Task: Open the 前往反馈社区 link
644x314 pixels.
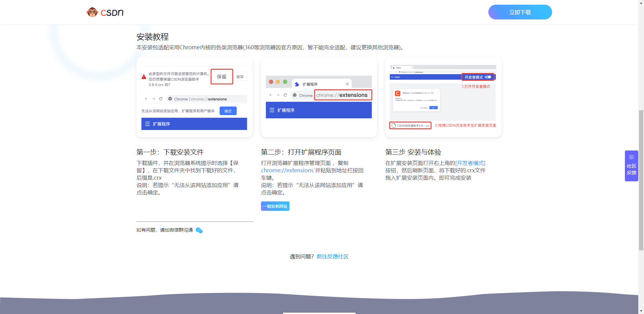Action: [x=332, y=256]
